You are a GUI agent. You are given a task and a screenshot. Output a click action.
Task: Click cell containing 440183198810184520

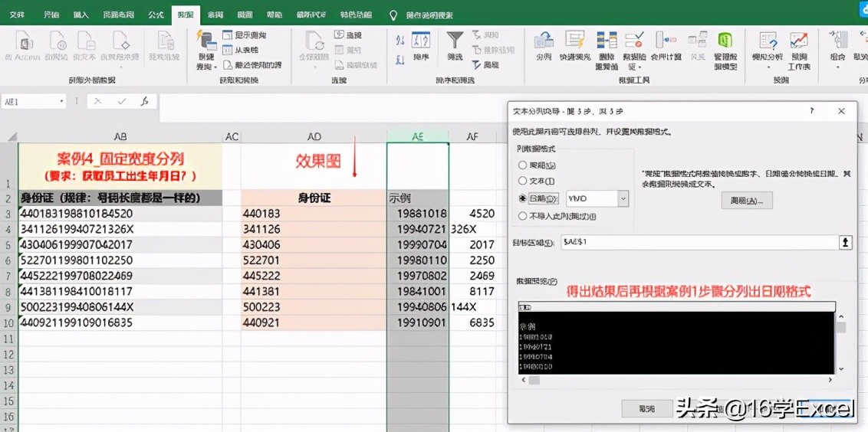[120, 214]
